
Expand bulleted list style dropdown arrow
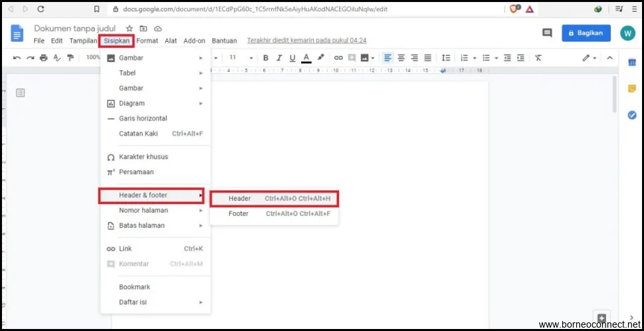[496, 58]
